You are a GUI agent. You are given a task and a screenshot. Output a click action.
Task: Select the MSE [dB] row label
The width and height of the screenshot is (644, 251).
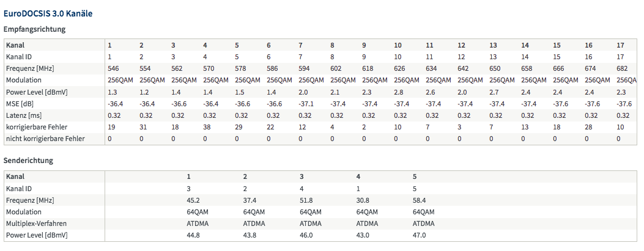pyautogui.click(x=21, y=104)
